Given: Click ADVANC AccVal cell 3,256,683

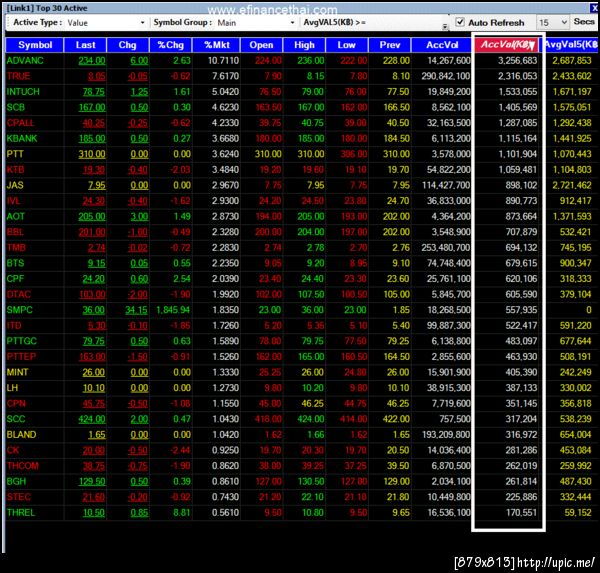Looking at the screenshot, I should [518, 61].
